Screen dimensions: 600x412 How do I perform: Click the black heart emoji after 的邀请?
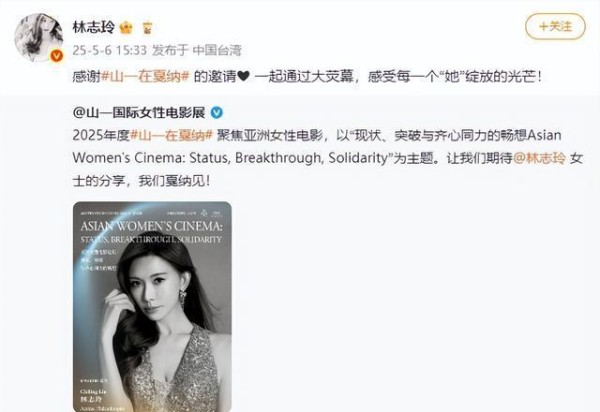coord(243,77)
